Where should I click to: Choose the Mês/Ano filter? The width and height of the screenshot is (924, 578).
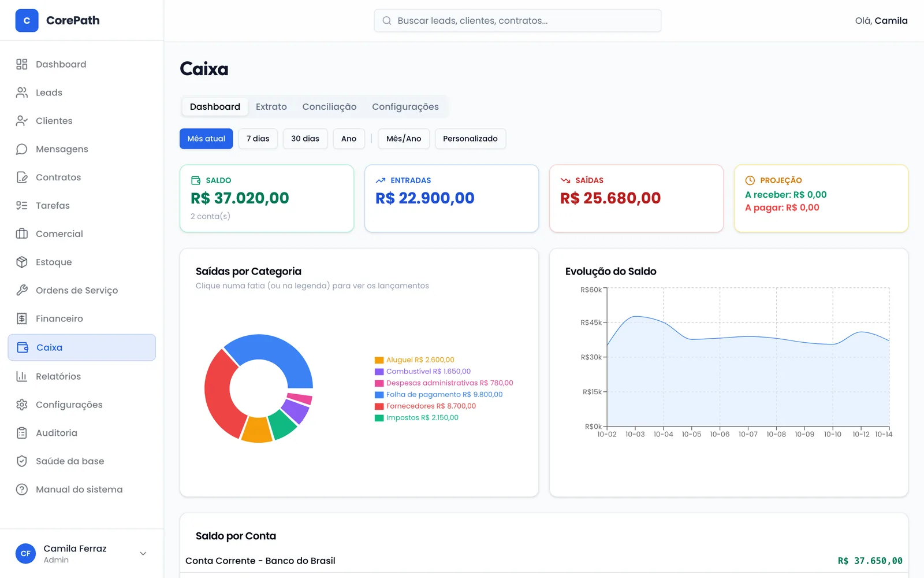click(x=404, y=139)
